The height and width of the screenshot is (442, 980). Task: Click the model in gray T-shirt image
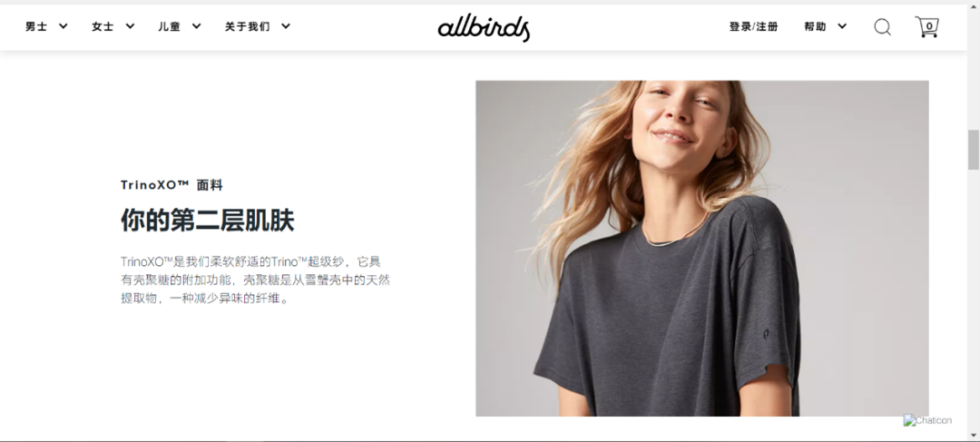tap(701, 248)
